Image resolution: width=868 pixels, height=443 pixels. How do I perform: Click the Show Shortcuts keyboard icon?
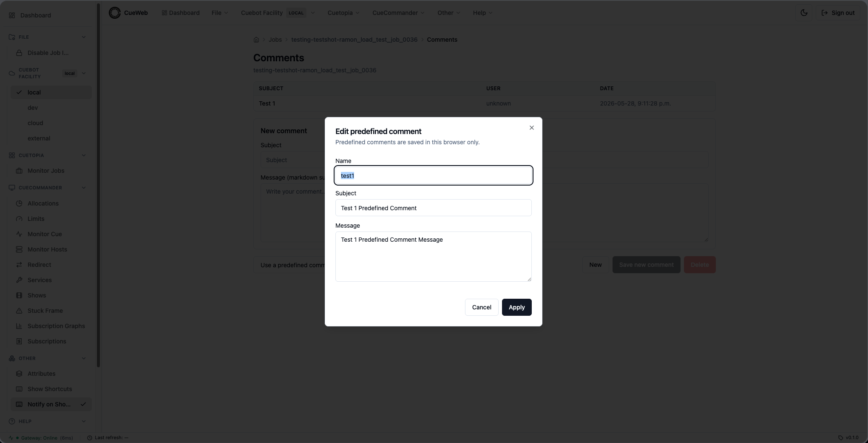(19, 389)
